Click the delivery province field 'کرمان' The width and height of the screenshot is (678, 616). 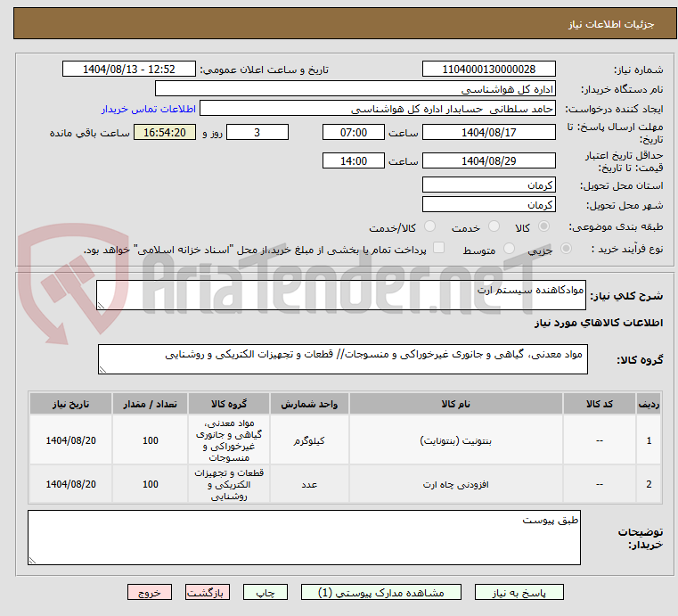point(488,185)
